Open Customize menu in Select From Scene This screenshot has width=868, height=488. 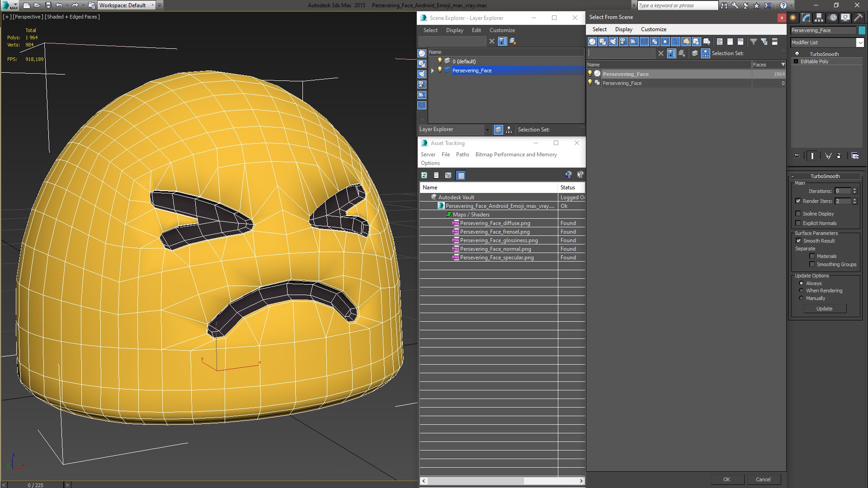(653, 29)
